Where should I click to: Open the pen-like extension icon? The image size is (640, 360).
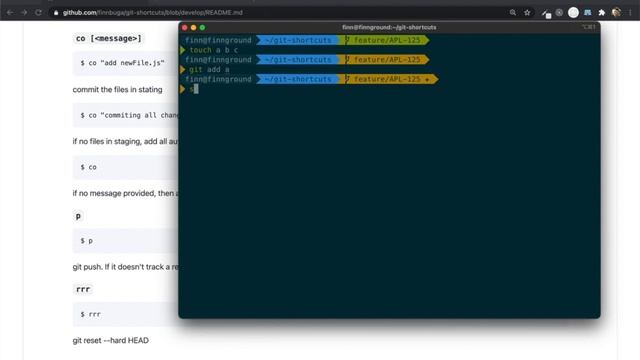point(546,13)
